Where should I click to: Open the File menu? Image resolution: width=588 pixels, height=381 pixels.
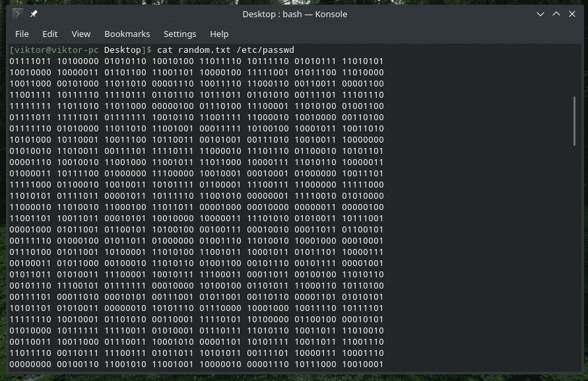pos(22,34)
